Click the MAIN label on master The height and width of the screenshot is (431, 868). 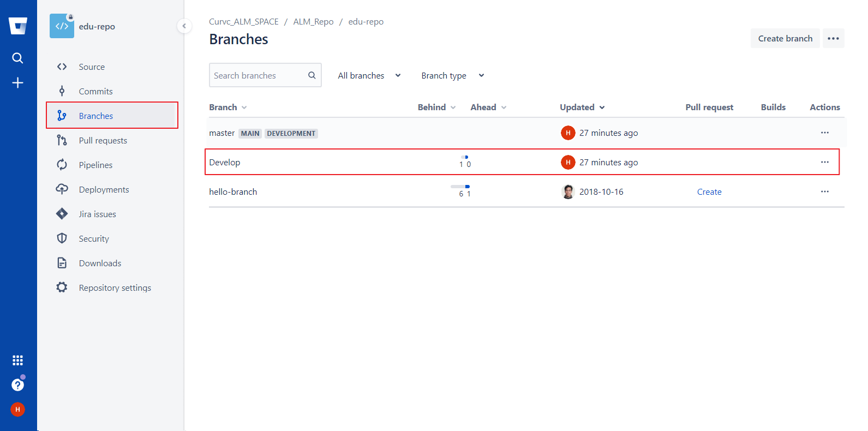(250, 134)
